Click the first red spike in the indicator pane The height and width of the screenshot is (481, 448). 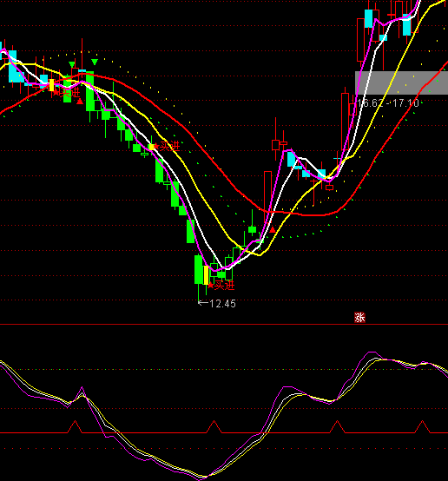click(x=75, y=426)
